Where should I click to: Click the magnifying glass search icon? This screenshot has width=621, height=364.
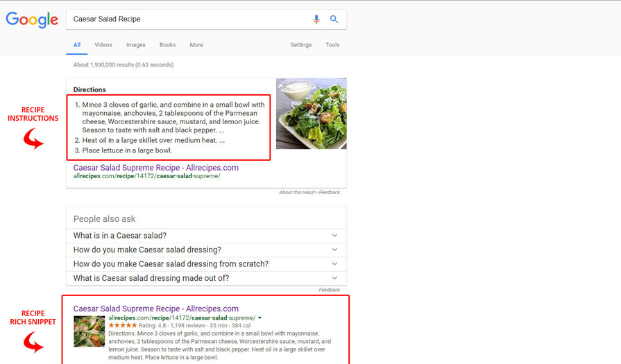(x=334, y=19)
